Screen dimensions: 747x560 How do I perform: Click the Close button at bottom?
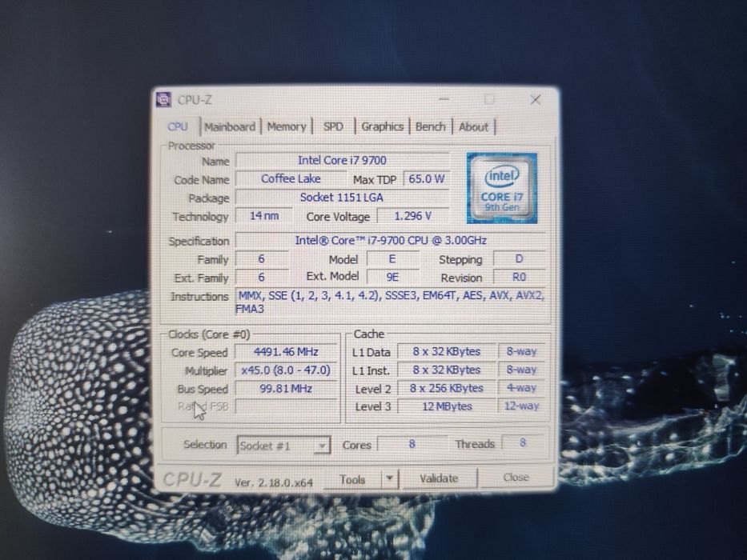[516, 477]
